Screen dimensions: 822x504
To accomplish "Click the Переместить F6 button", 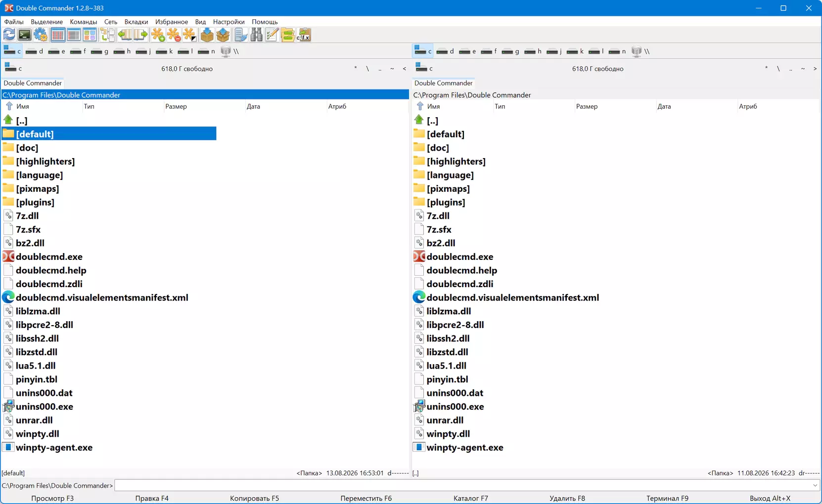I will 366,498.
